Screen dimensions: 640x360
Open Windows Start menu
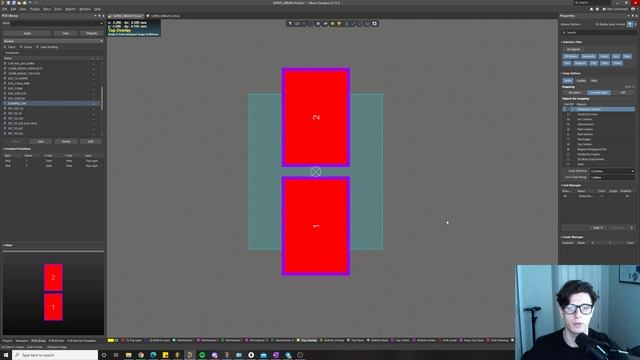coord(6,355)
